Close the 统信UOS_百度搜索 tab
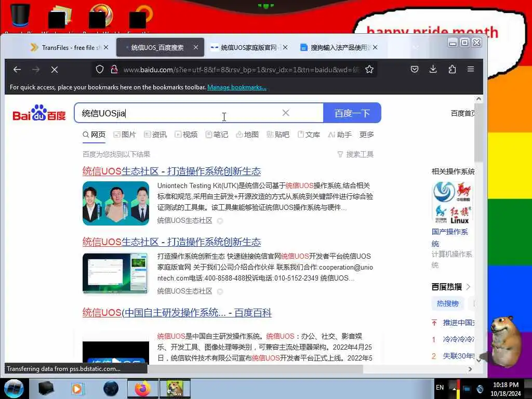532x399 pixels. (196, 47)
